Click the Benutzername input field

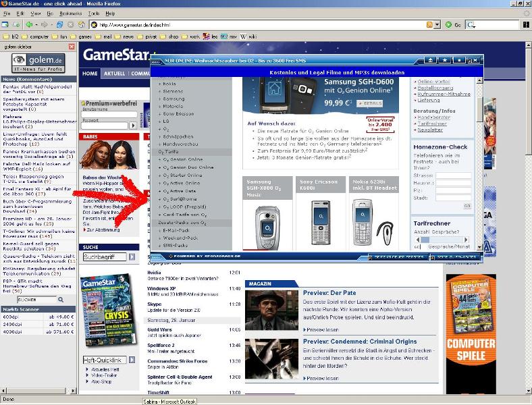[109, 115]
